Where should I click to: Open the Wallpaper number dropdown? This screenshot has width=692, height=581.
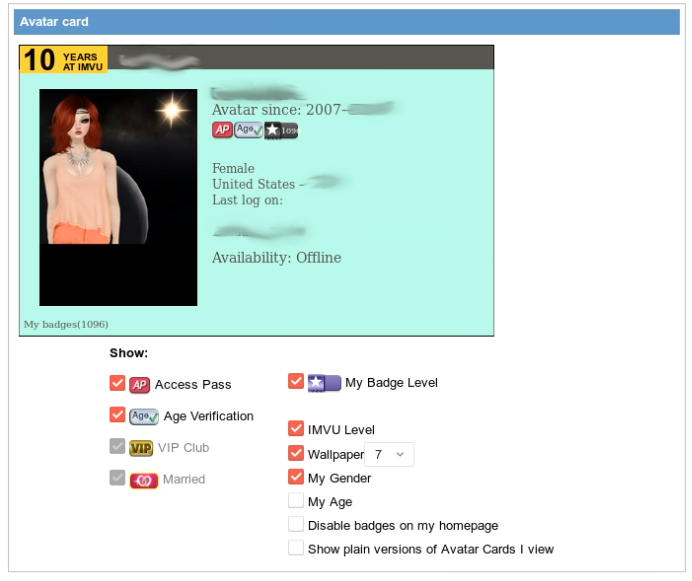389,454
